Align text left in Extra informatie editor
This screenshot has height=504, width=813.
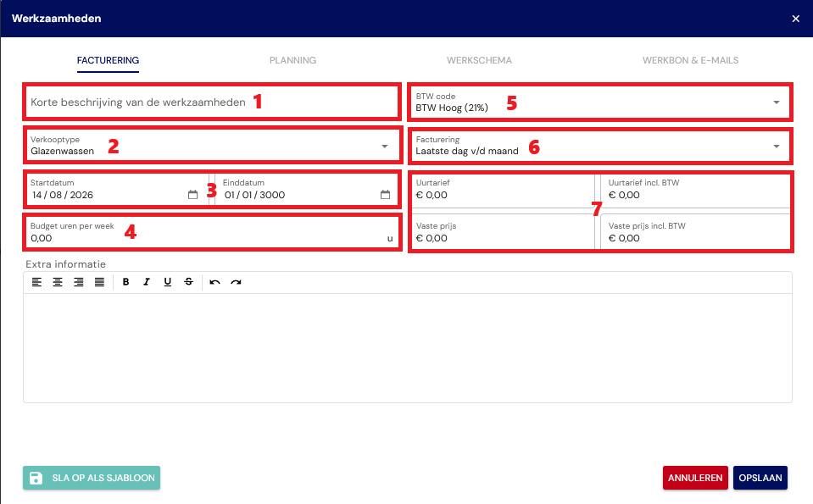point(36,282)
